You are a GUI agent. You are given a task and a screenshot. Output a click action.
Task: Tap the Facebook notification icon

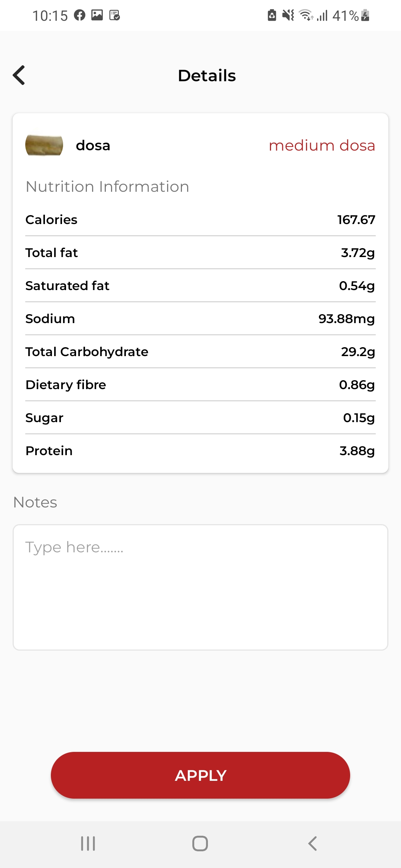79,15
